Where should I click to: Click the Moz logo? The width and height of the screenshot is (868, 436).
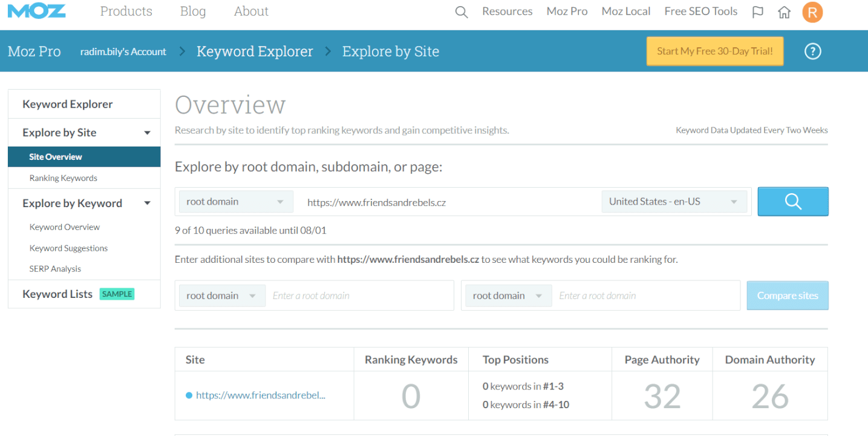click(37, 11)
